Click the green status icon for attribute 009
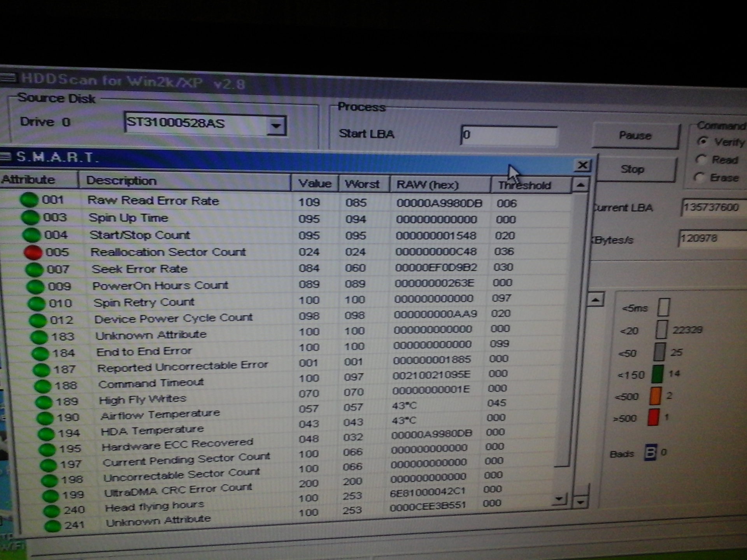Viewport: 747px width, 560px height. coord(35,286)
